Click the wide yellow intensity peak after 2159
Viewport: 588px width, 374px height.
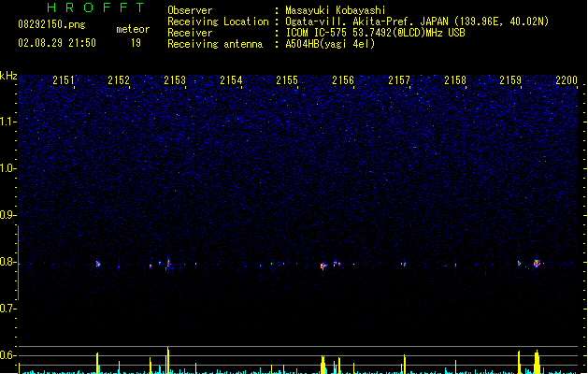click(x=537, y=362)
